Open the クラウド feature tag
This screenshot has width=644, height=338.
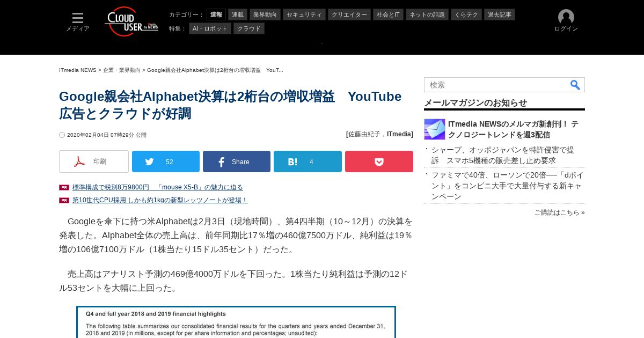click(x=249, y=28)
